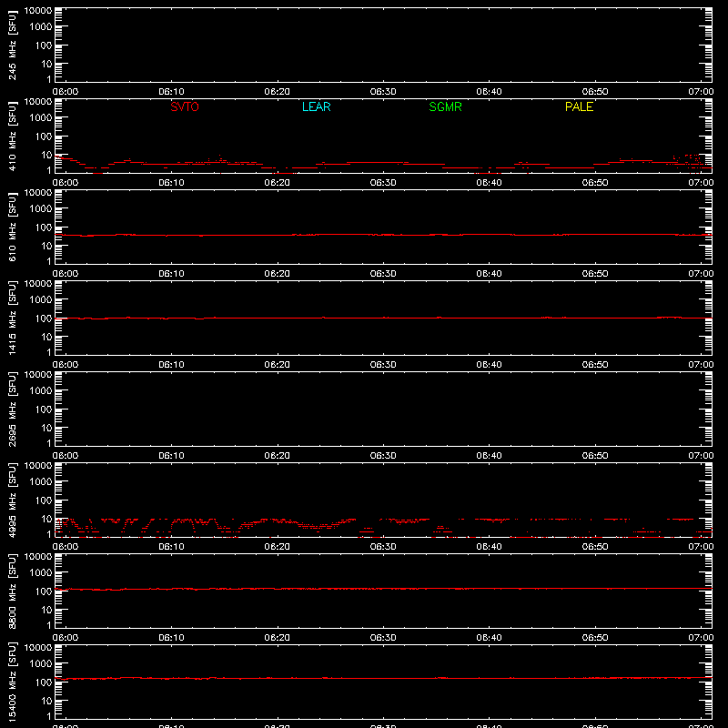Click the 100 tick value on 8800 MHz axis

[x=44, y=591]
